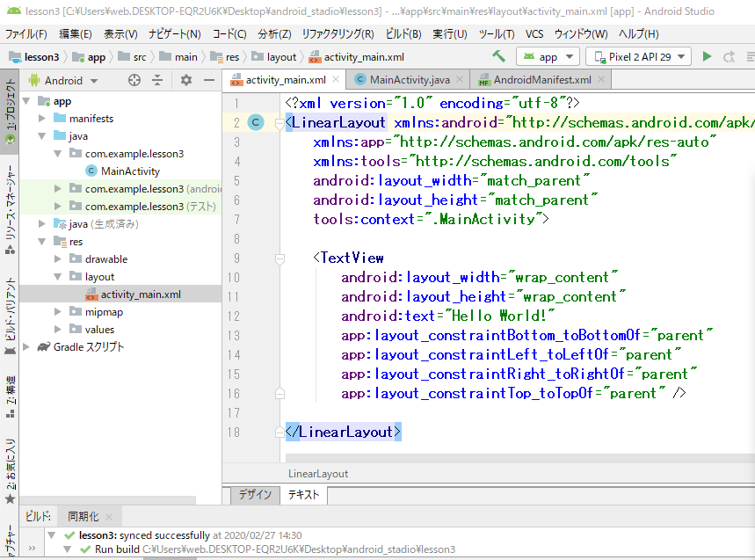Screen dimensions: 755x560
Task: Fold the TextView block at line 9
Action: point(279,258)
